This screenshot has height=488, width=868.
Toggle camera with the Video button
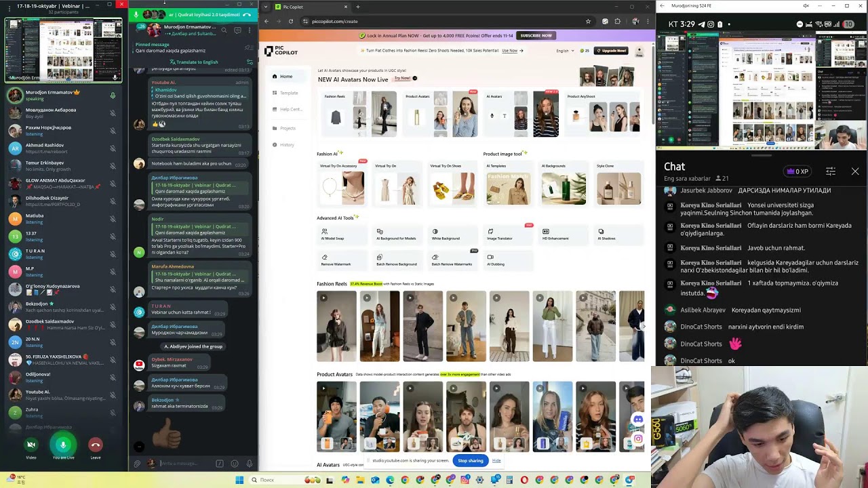tap(31, 445)
